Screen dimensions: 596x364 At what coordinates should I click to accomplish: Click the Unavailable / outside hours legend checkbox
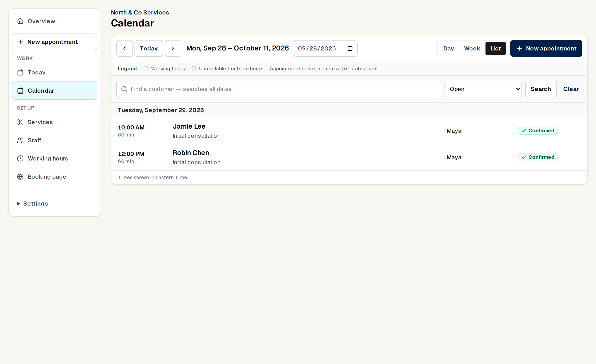pyautogui.click(x=194, y=69)
